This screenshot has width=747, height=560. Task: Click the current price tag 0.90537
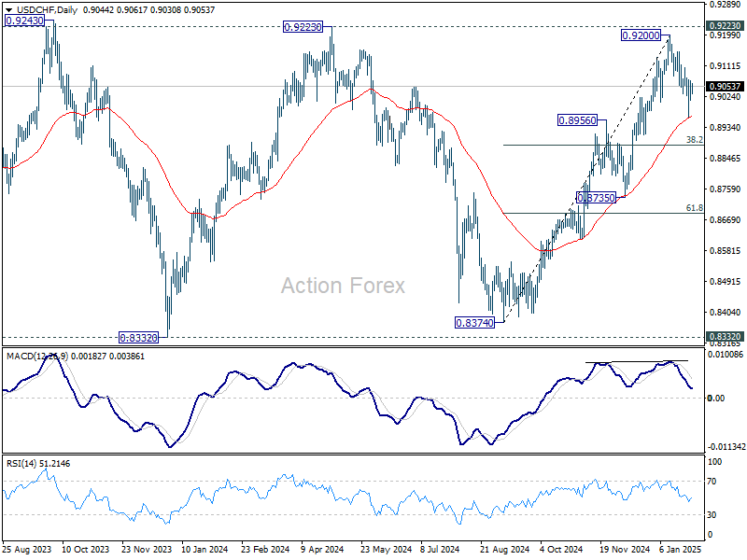(725, 86)
